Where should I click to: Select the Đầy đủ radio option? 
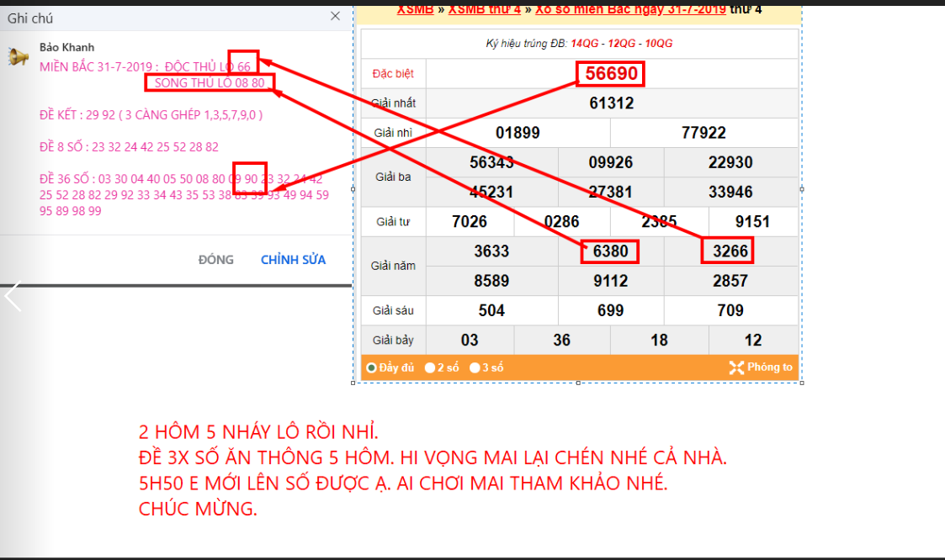pyautogui.click(x=372, y=367)
